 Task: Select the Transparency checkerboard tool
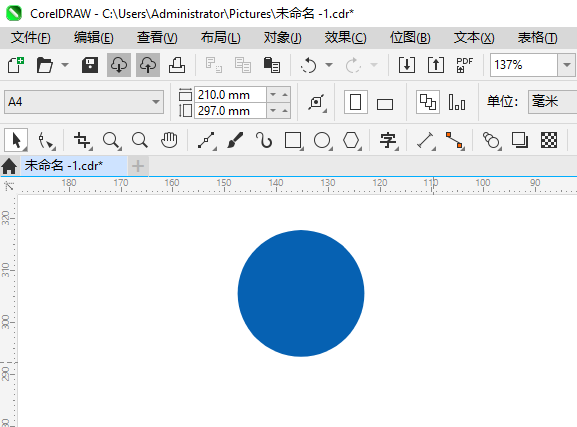click(549, 140)
